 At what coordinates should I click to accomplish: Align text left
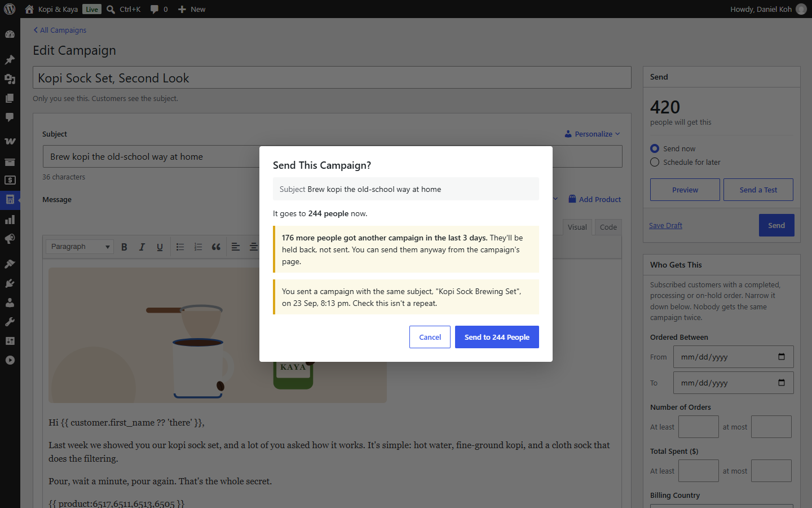(x=236, y=247)
